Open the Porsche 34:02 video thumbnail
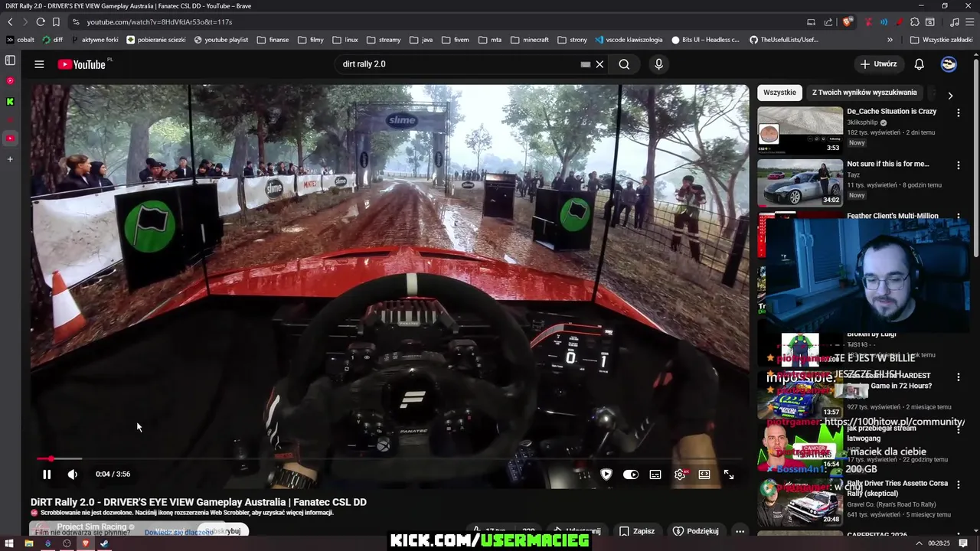The width and height of the screenshot is (980, 551). pyautogui.click(x=800, y=183)
